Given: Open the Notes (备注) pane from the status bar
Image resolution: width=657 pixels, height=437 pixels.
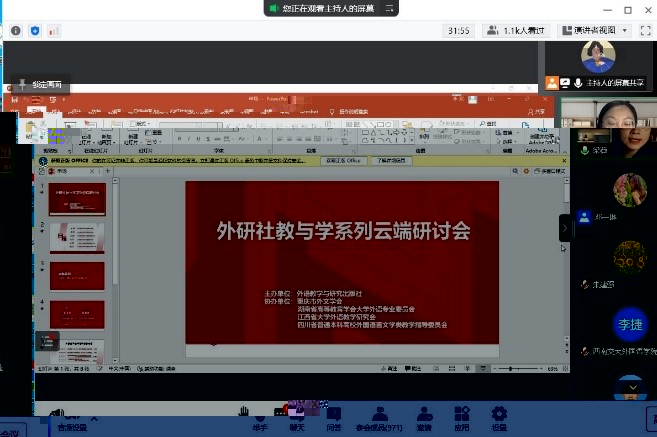Looking at the screenshot, I should (x=389, y=369).
